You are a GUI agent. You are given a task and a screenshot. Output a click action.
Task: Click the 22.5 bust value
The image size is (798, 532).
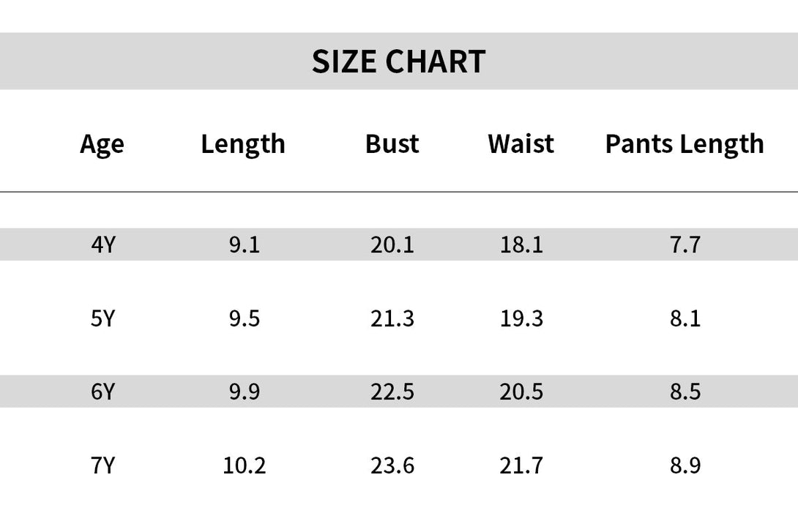(392, 391)
